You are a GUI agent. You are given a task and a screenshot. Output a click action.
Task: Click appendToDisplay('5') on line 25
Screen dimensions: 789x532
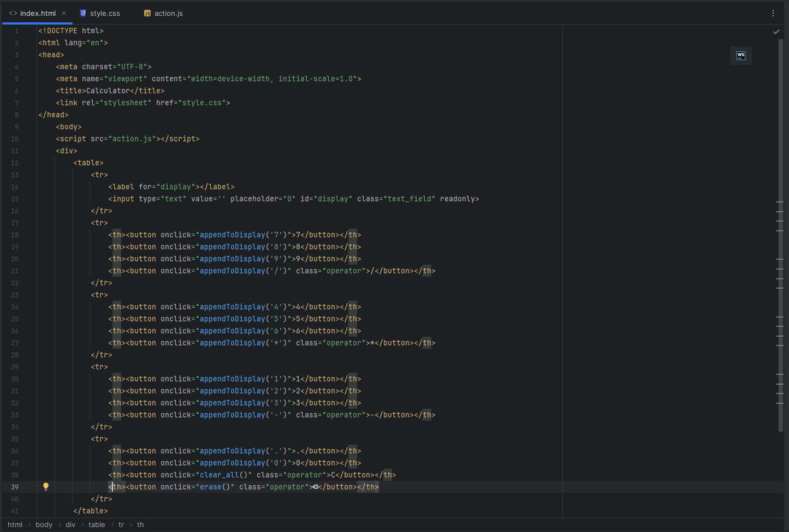(244, 319)
